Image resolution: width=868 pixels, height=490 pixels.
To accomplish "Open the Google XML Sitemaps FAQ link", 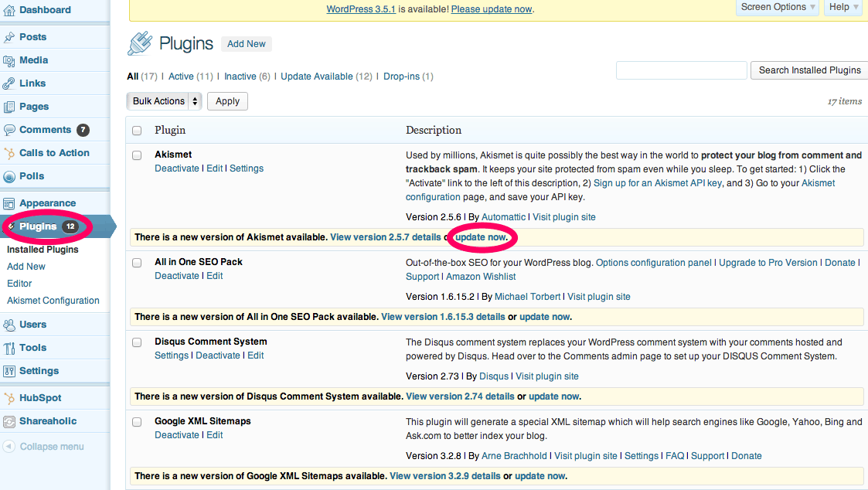I will point(675,456).
